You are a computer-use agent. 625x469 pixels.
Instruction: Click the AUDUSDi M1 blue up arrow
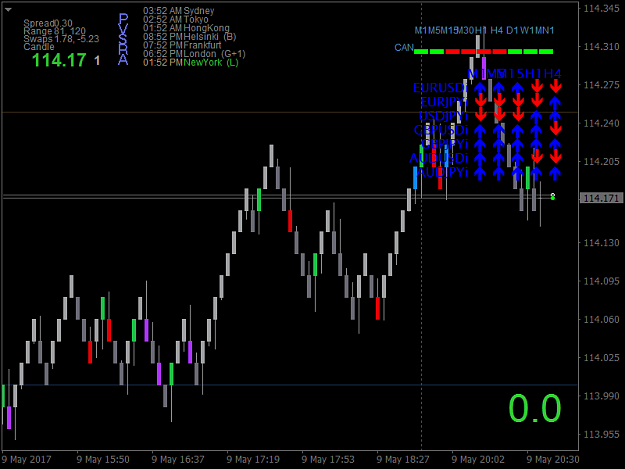point(480,159)
